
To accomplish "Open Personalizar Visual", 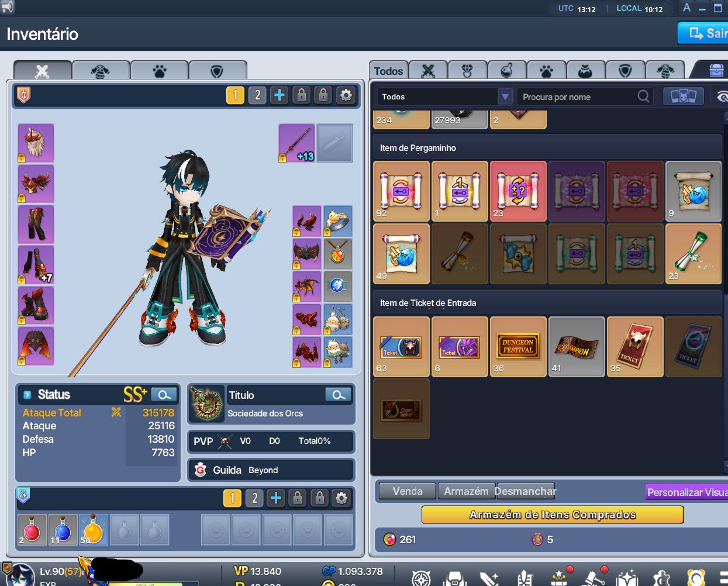I will (687, 492).
